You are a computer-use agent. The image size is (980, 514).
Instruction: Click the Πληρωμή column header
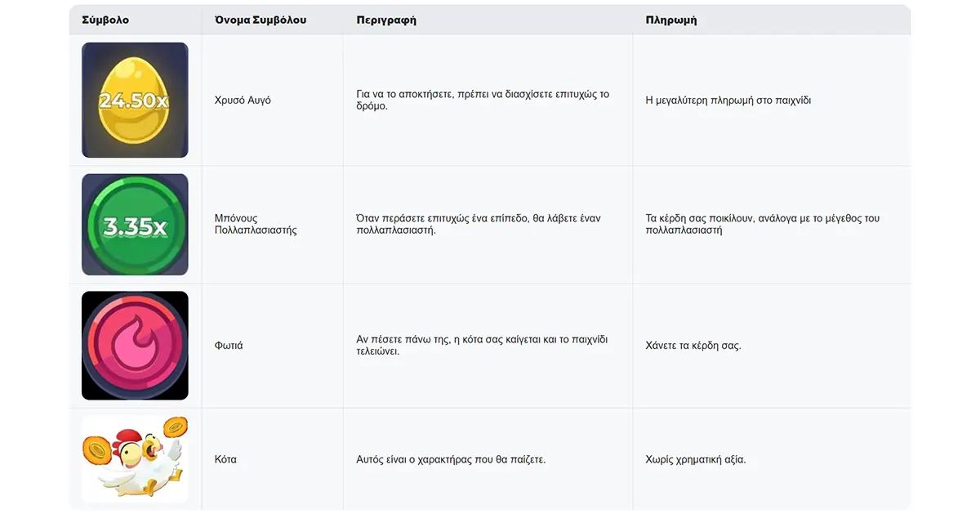click(671, 20)
